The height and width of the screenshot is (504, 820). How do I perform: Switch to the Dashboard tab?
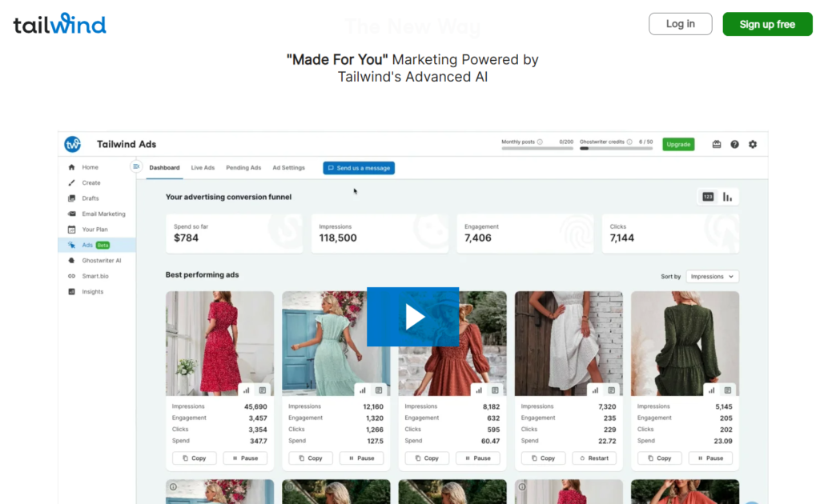coord(164,168)
